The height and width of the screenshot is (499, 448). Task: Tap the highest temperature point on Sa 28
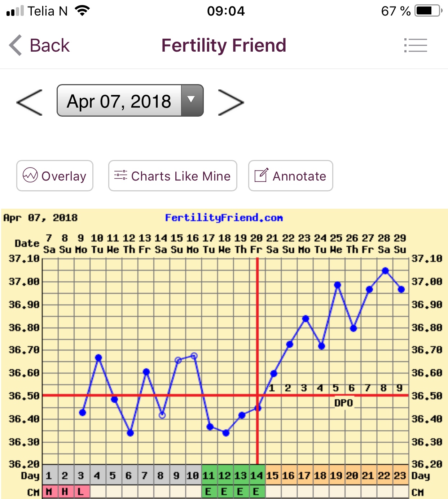click(x=385, y=271)
